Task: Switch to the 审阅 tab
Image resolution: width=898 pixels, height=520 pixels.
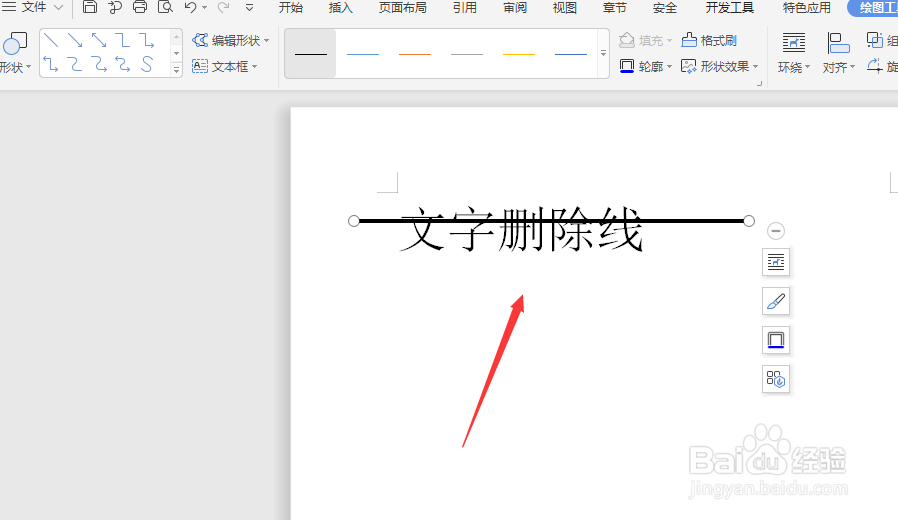Action: [x=515, y=7]
